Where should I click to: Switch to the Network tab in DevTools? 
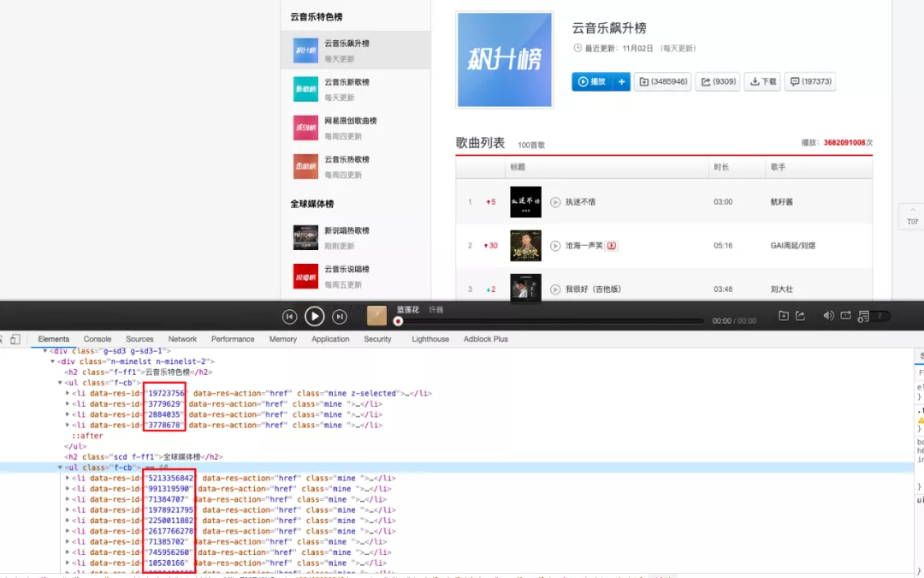tap(183, 339)
